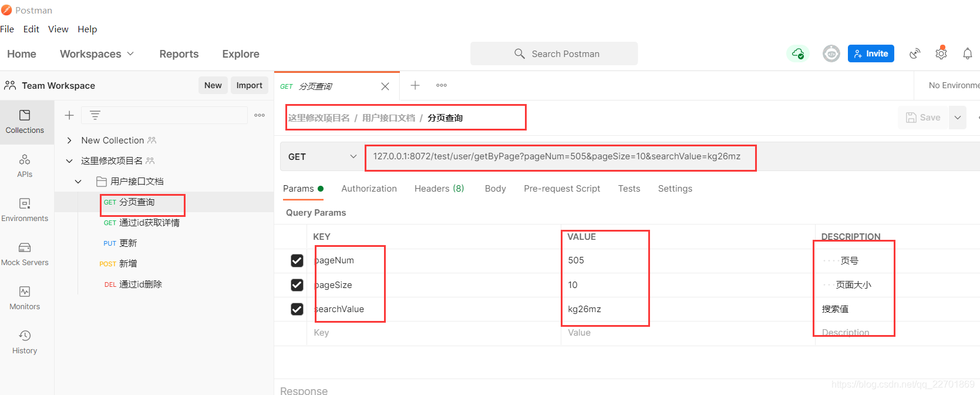Switch to the Headers (8) tab
The width and height of the screenshot is (980, 395).
pyautogui.click(x=439, y=189)
